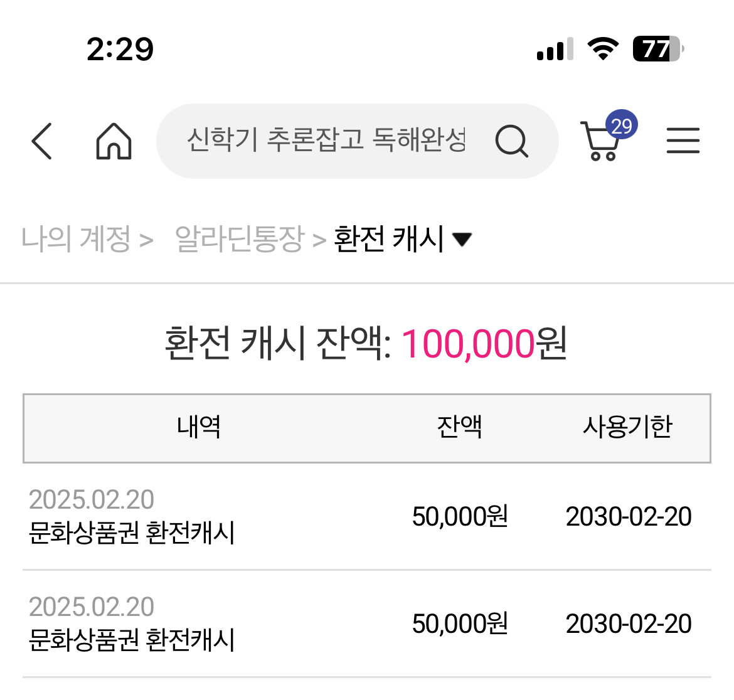Open the second 문화상품권 환전캐시 entry
This screenshot has width=734, height=700.
[132, 640]
